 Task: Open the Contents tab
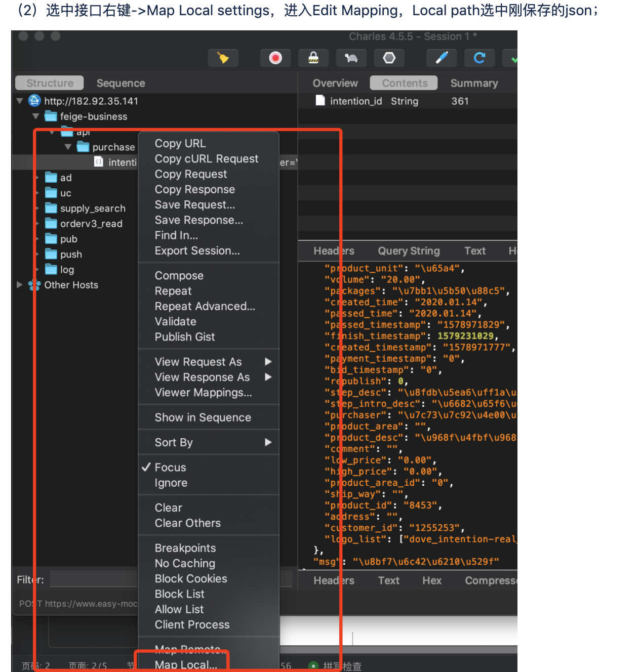[x=405, y=83]
